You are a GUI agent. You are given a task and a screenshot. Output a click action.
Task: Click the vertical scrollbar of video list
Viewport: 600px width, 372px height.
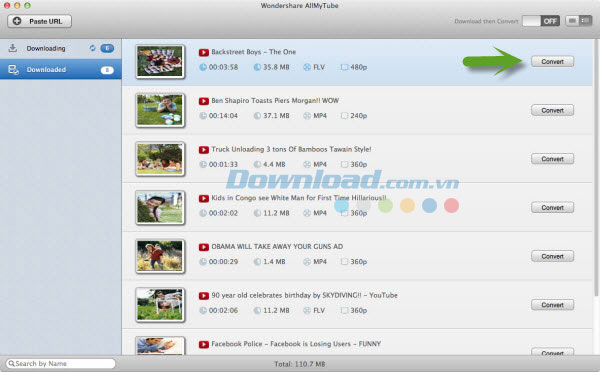596,167
